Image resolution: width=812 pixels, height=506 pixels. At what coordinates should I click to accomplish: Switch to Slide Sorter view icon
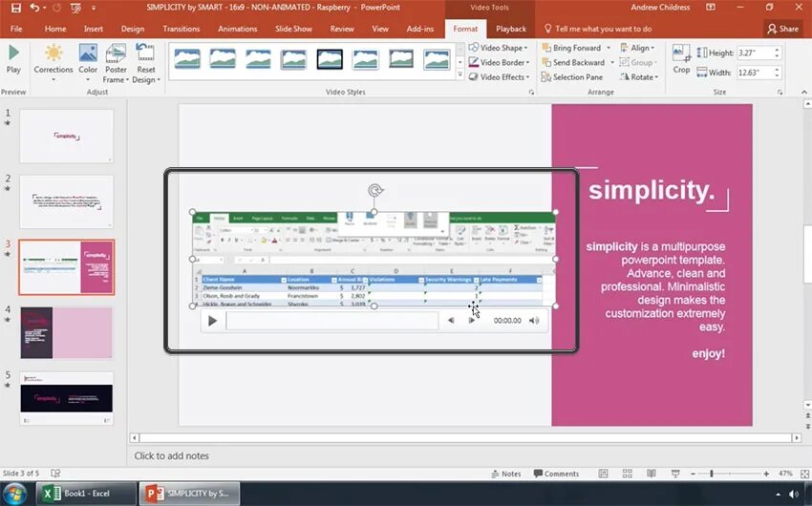[627, 474]
